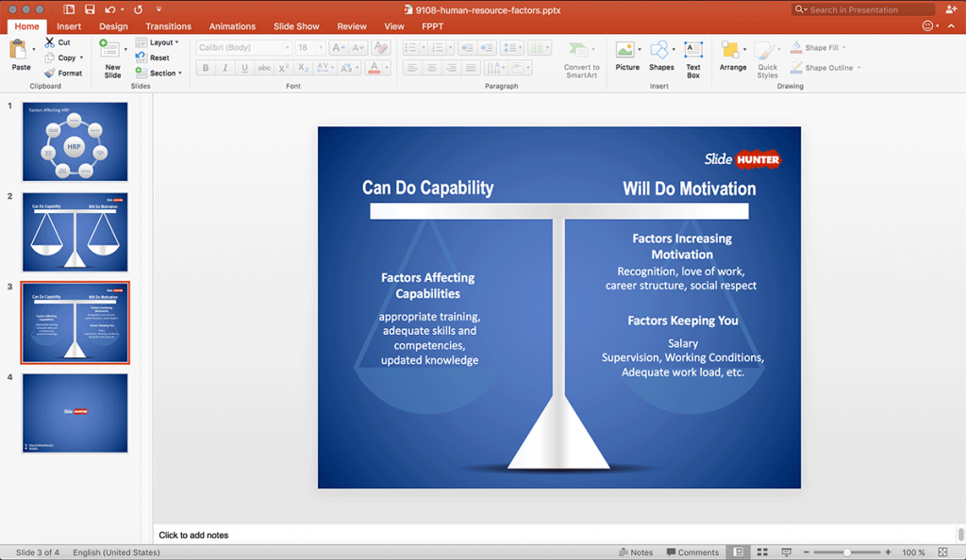Toggle Underline formatting
This screenshot has height=560, width=966.
[x=244, y=68]
